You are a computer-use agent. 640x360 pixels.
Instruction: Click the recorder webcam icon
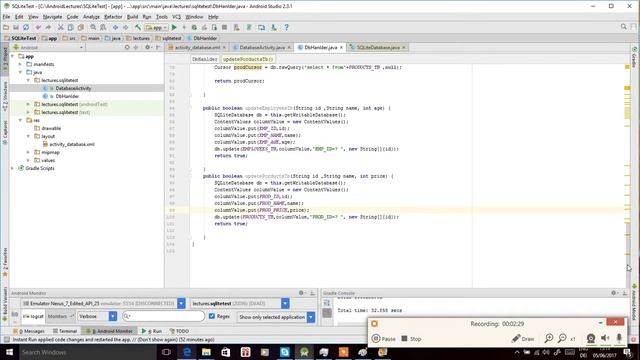[x=591, y=338]
